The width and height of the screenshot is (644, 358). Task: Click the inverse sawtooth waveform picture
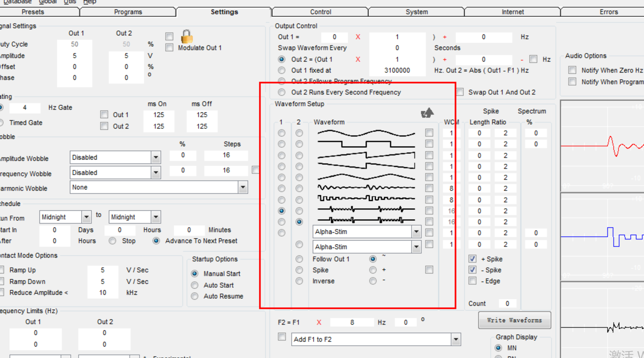click(366, 166)
